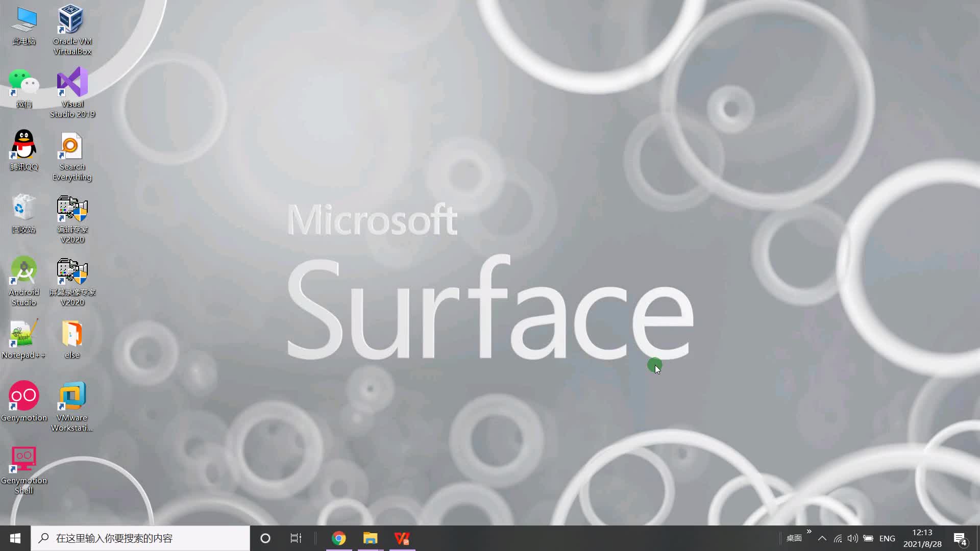Select the Genymotion Shell shortcut
980x551 pixels.
coord(24,470)
